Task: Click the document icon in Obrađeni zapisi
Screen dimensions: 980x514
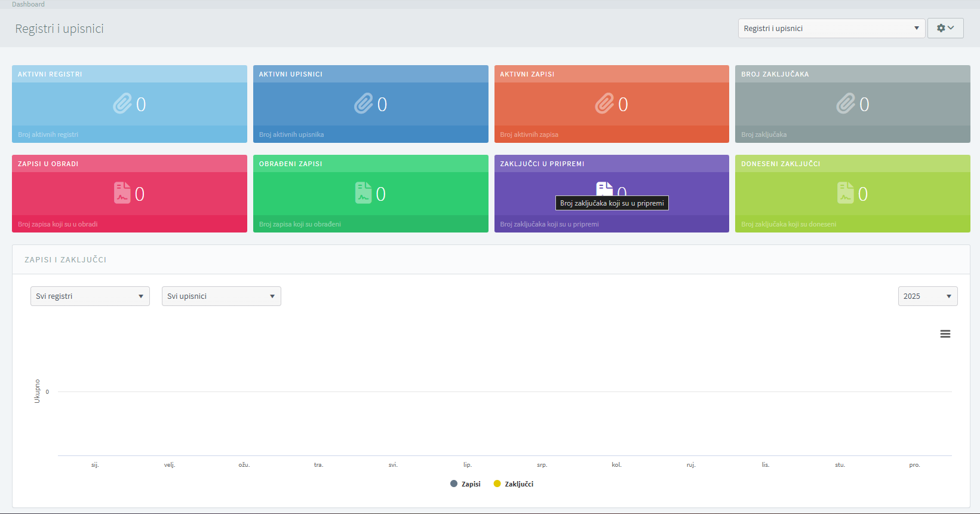Action: [x=364, y=193]
